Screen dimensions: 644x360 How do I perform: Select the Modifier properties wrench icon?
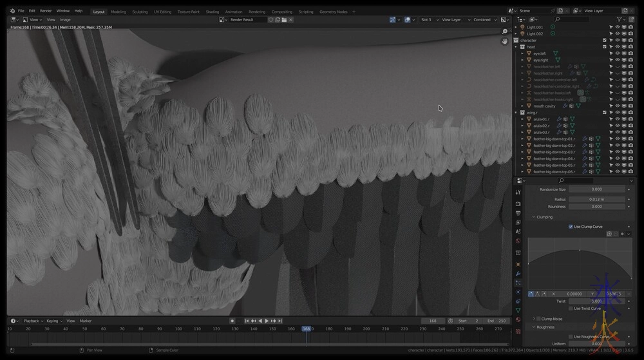(x=518, y=274)
